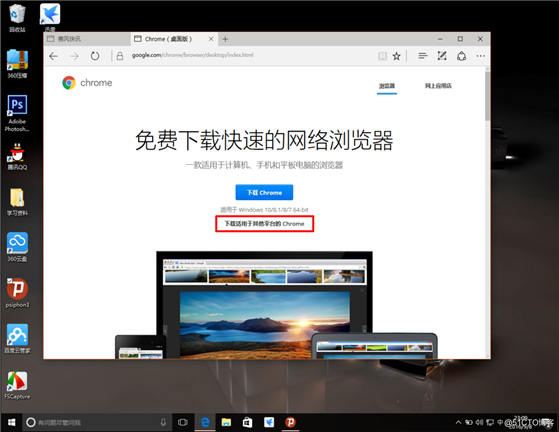Viewport: 559px width, 432px height.
Task: Open reading view book icon
Action: pos(382,56)
